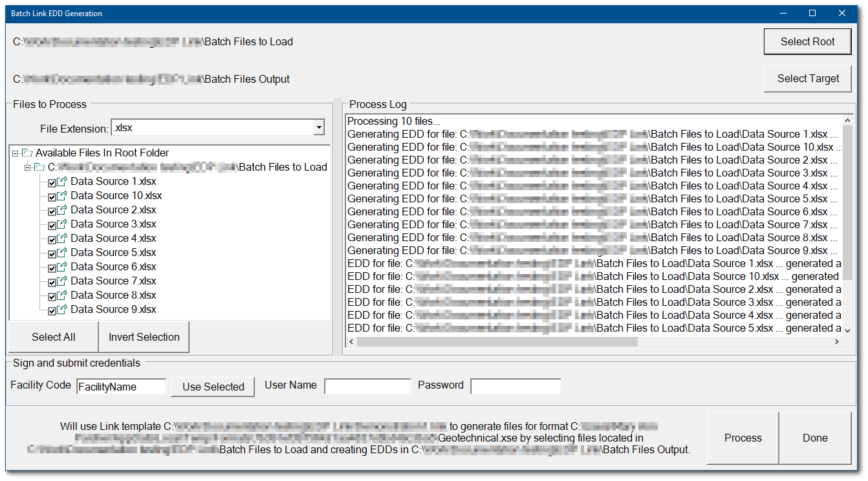Select Data Source 4.xlsx file name in tree

[113, 239]
